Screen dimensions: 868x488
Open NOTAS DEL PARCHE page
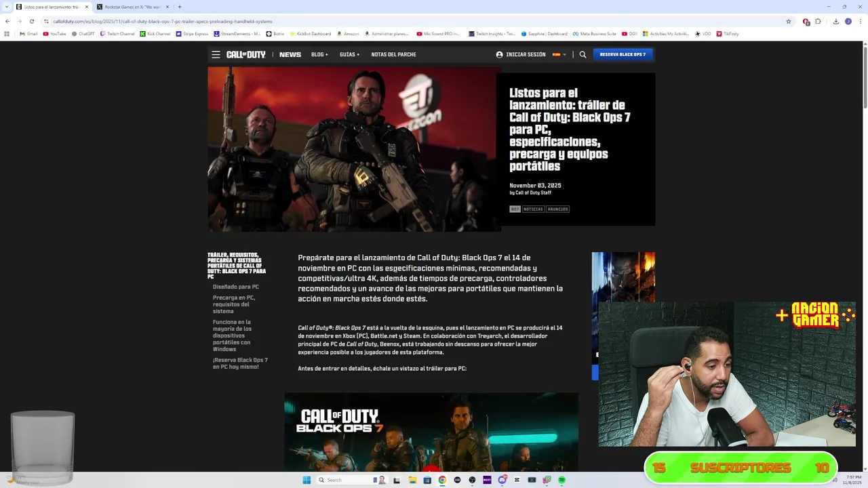[x=393, y=54]
